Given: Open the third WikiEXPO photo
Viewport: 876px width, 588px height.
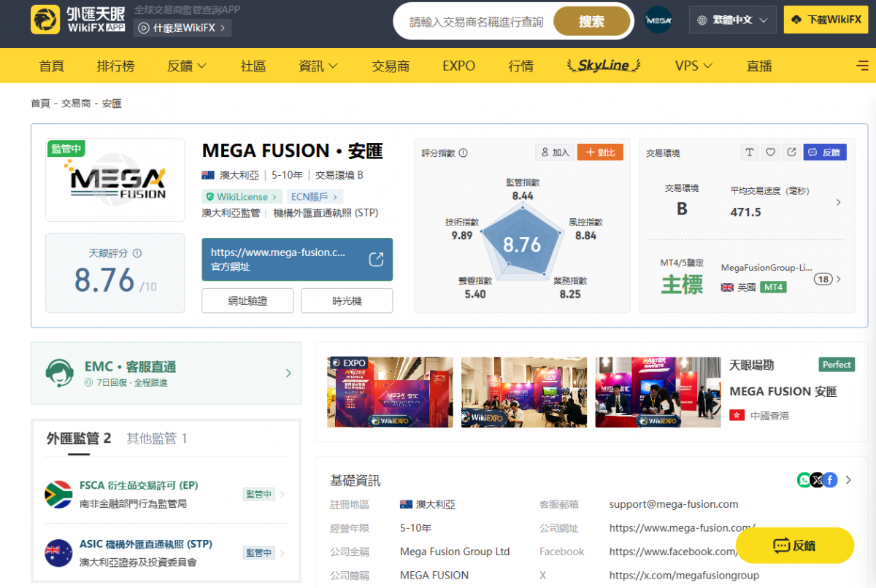Looking at the screenshot, I should (x=658, y=392).
